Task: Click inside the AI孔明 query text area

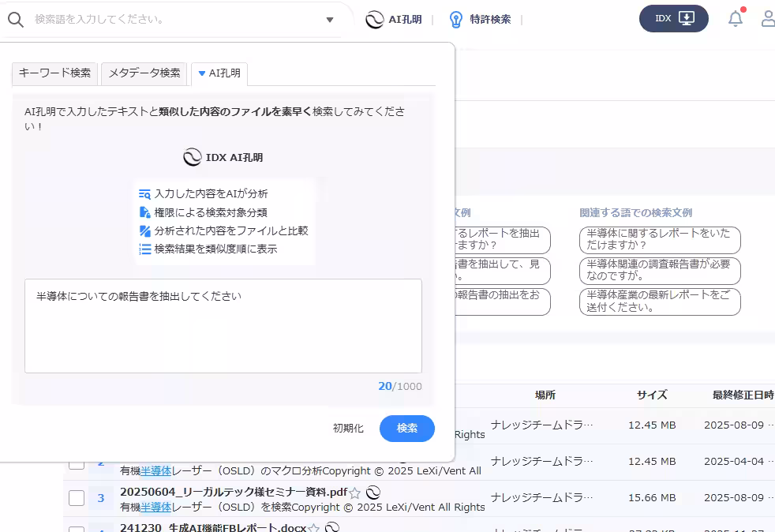Action: tap(223, 326)
